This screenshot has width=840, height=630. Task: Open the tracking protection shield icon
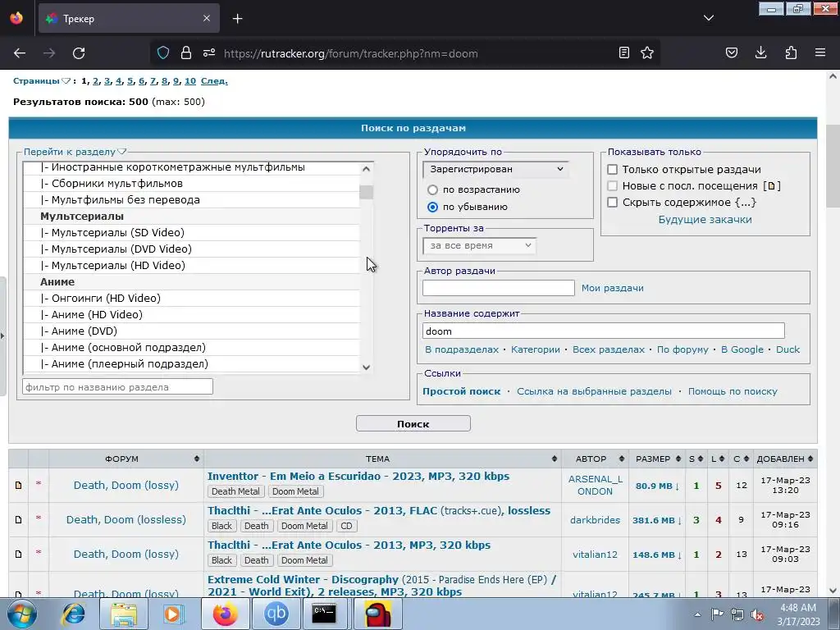click(x=163, y=53)
